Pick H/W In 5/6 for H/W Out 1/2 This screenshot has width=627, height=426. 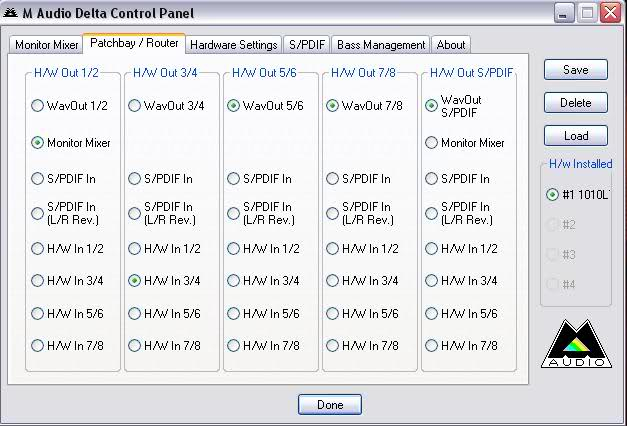click(38, 313)
